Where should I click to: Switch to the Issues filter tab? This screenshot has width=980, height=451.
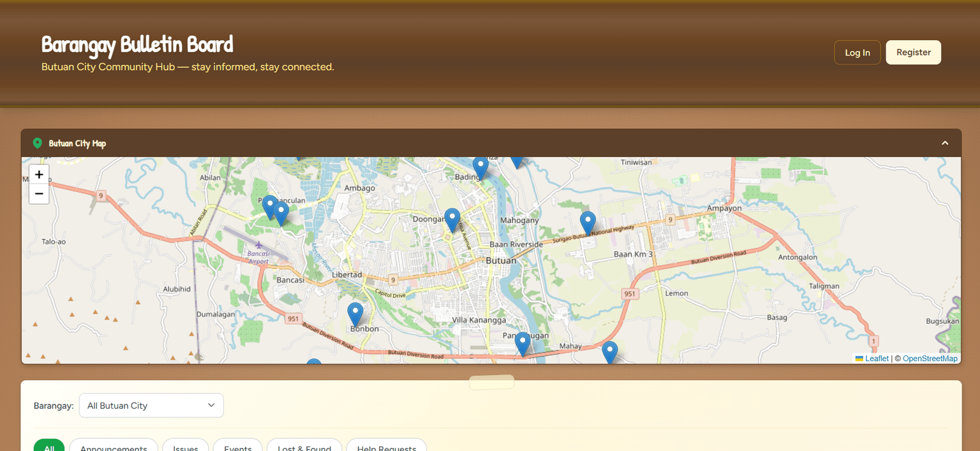tap(186, 445)
